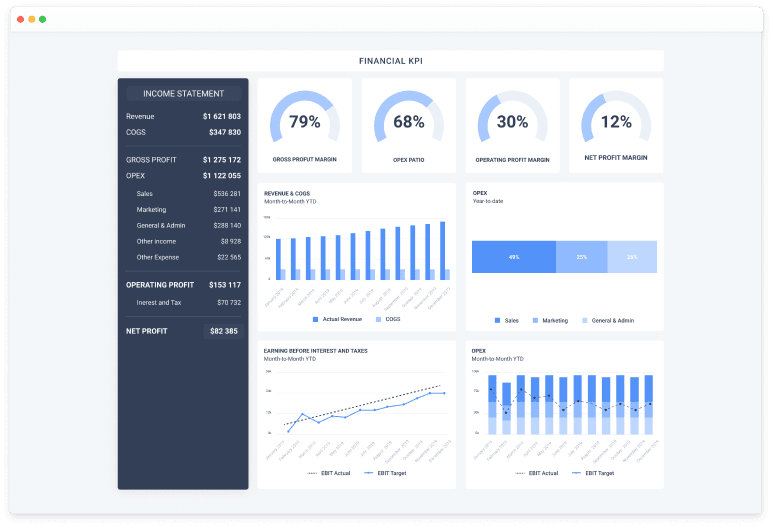Click the 12% net profit margin gauge
The width and height of the screenshot is (773, 529).
616,117
